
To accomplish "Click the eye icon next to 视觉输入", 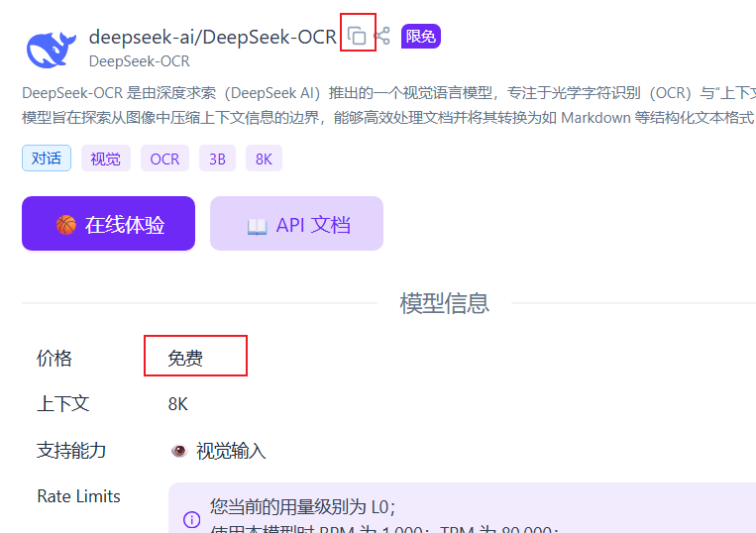I will coord(178,451).
